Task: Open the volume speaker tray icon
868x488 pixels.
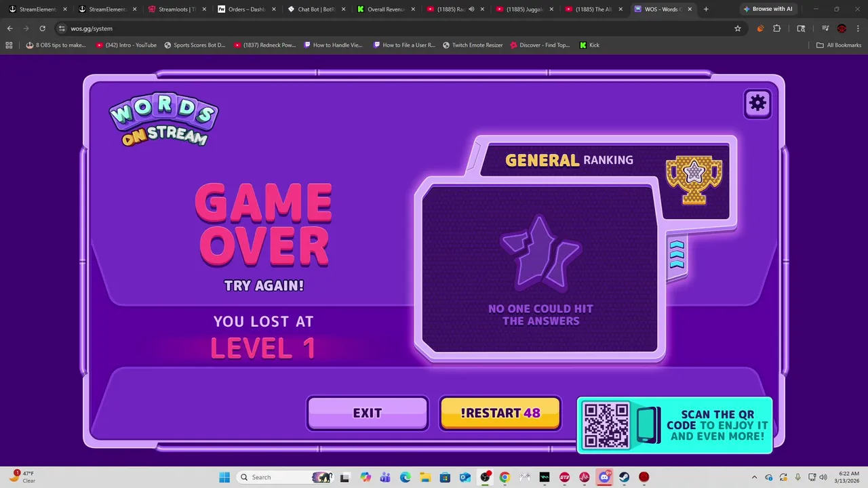Action: tap(823, 477)
